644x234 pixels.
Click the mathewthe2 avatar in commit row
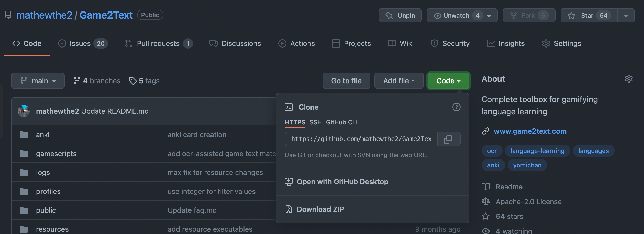tap(24, 111)
